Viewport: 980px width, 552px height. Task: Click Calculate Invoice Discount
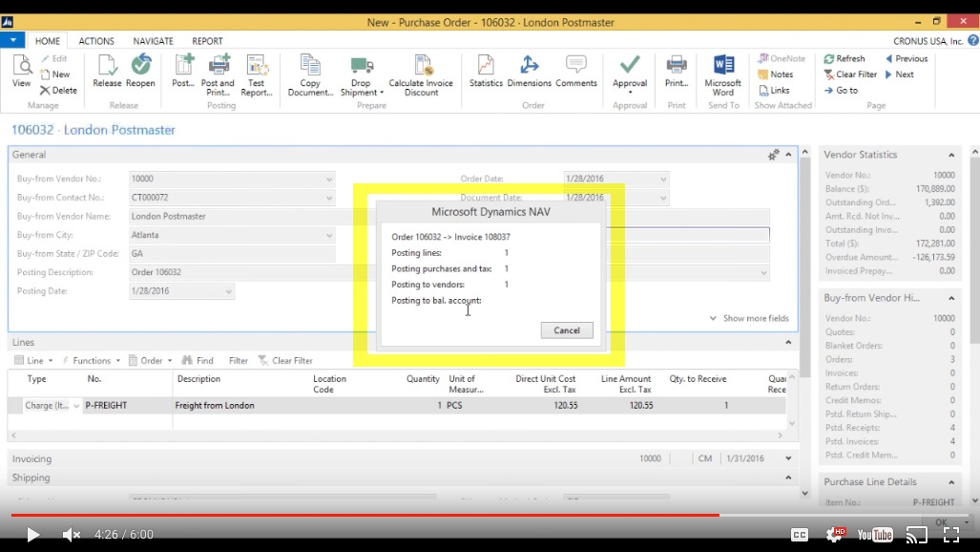point(421,74)
